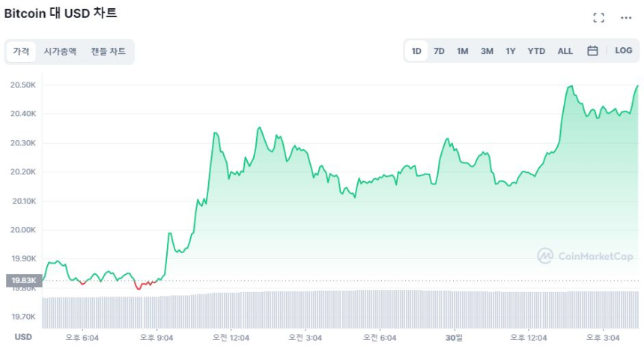Click the chart title Bitcoin 대 USD 차트
Viewport: 644px width, 346px height.
tap(61, 13)
